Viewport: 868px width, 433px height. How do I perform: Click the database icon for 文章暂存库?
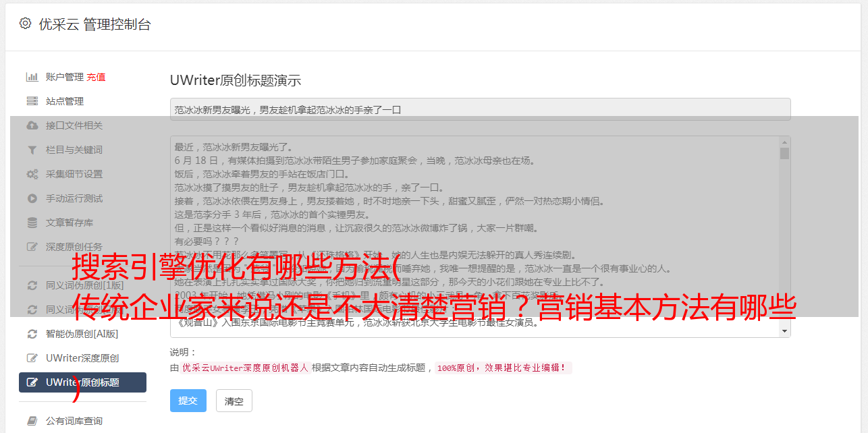[x=32, y=223]
